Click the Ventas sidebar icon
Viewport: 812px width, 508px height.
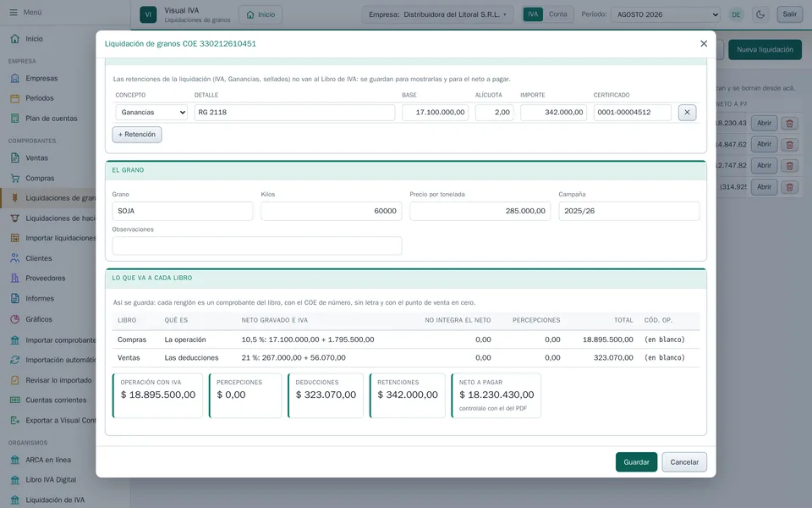(x=15, y=158)
